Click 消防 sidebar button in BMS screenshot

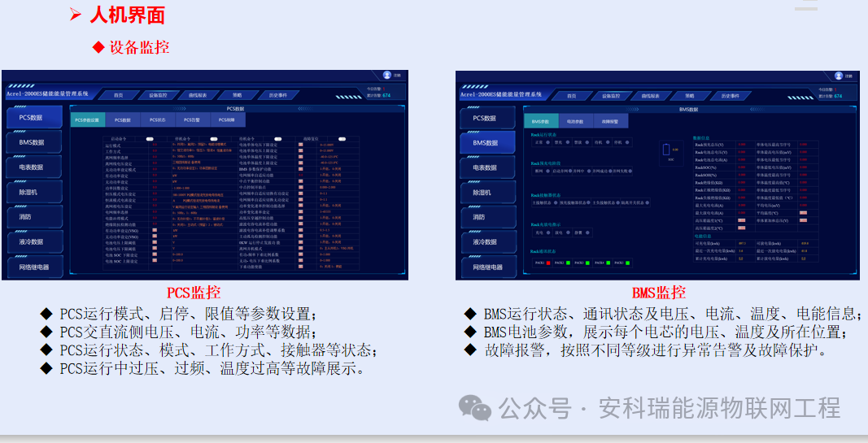[x=487, y=217]
